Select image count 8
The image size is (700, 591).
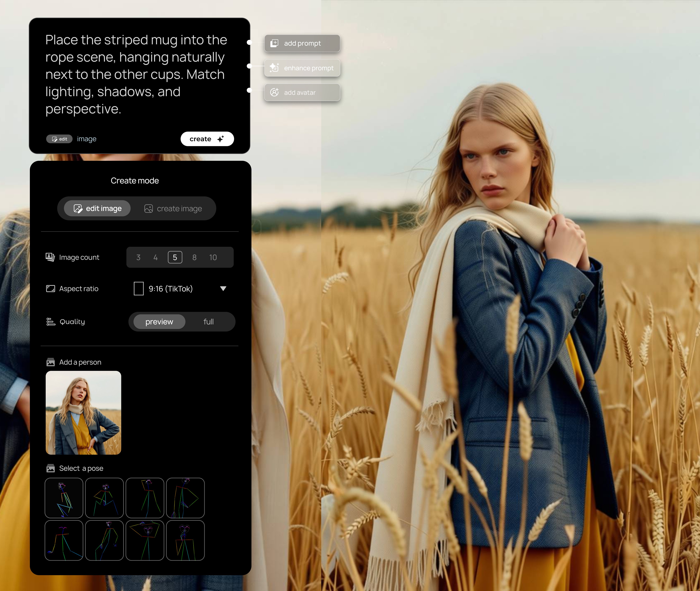(194, 257)
